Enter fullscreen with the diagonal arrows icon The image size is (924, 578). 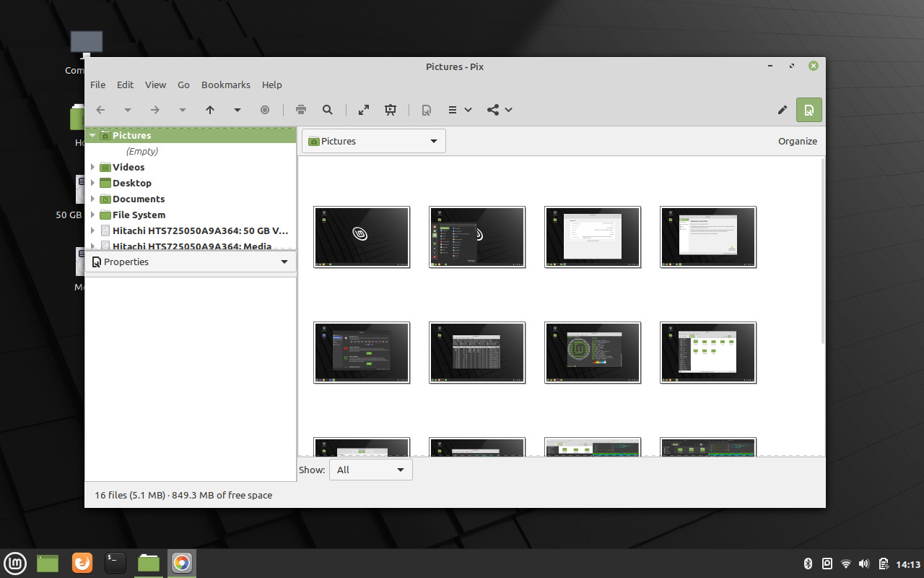click(364, 110)
